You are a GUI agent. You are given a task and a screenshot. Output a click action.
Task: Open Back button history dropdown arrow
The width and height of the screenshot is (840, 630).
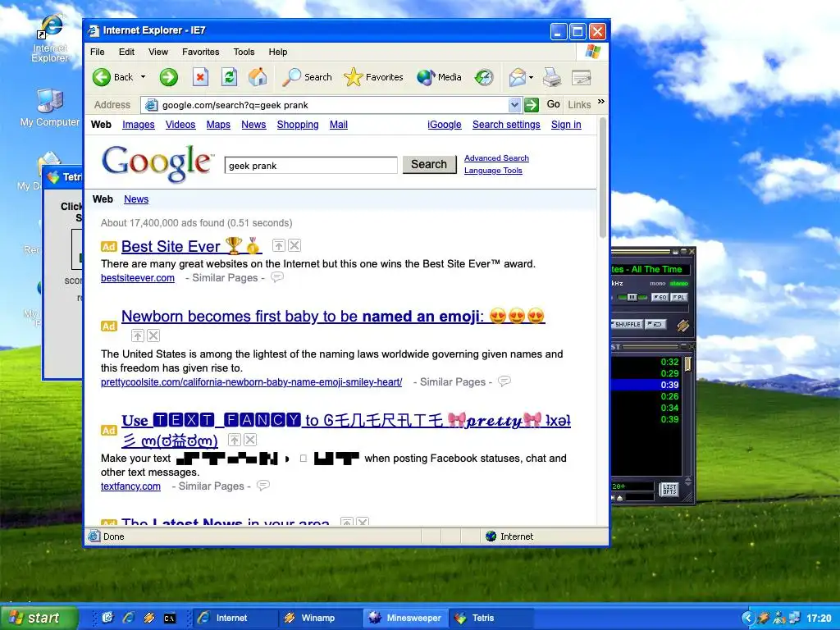[x=143, y=77]
